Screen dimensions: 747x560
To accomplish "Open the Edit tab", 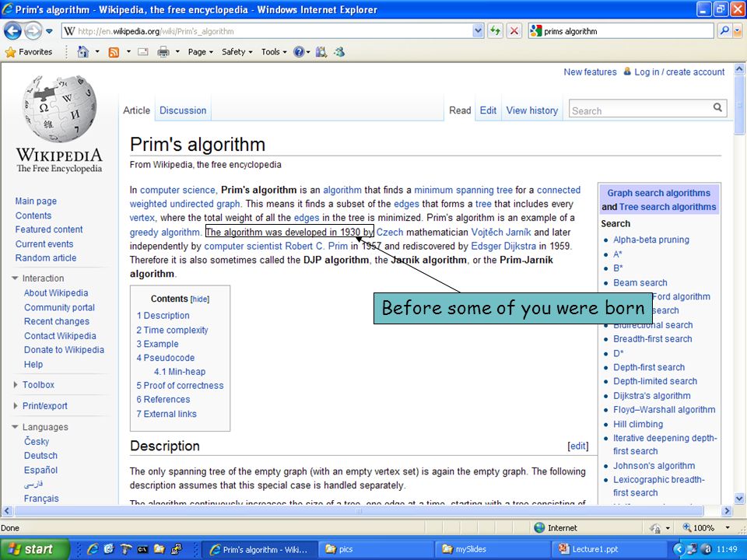I will [x=488, y=110].
